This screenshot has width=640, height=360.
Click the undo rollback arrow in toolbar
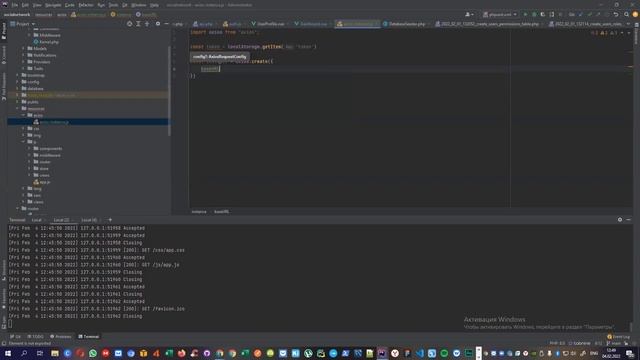click(x=616, y=15)
